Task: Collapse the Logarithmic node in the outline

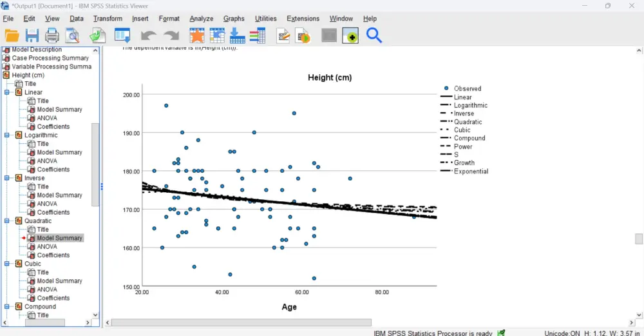Action: [6, 135]
